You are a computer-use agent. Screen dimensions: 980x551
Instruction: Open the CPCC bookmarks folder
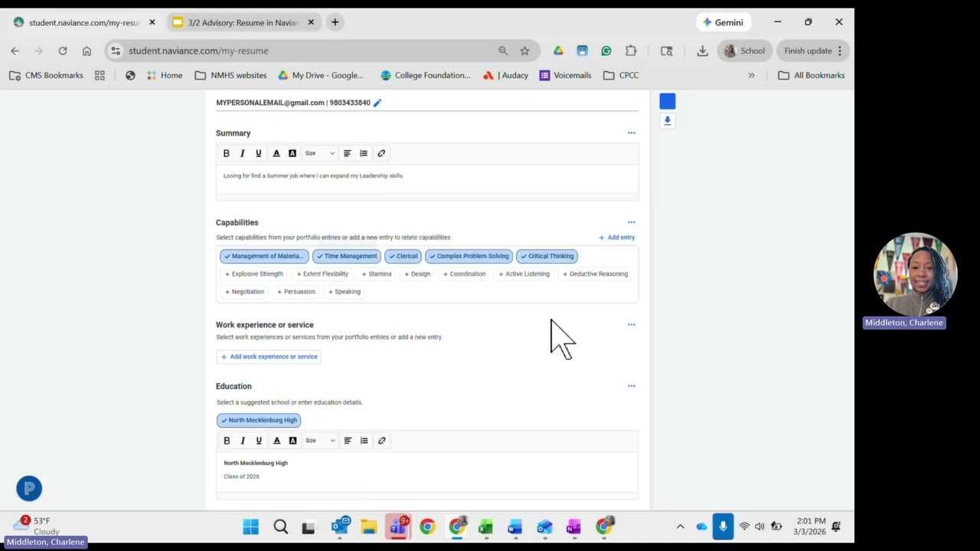(621, 75)
